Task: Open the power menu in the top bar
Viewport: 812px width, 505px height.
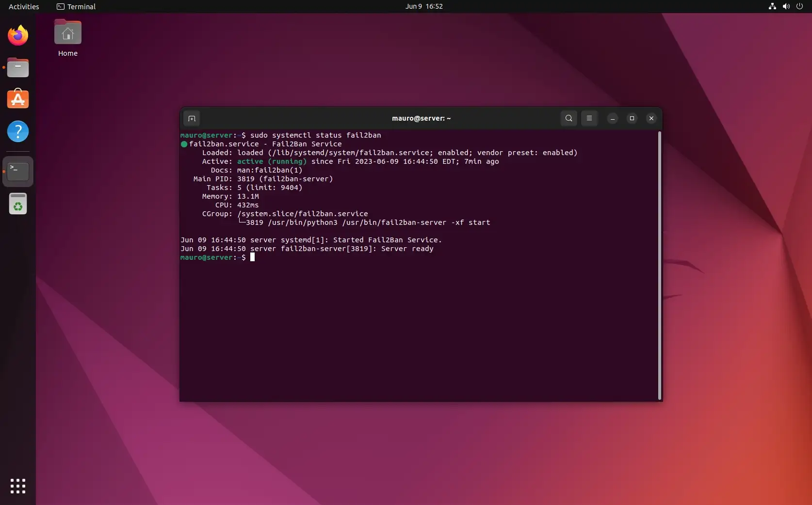Action: coord(799,6)
